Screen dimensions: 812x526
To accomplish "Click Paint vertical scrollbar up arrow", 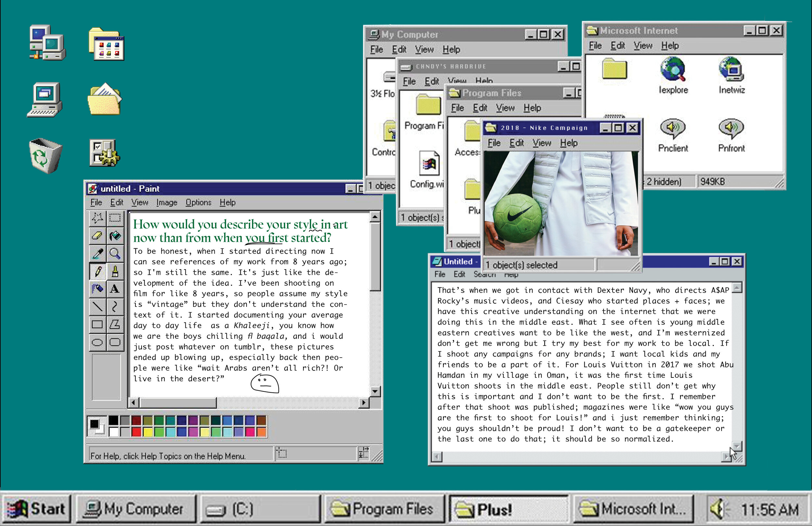I will [375, 217].
